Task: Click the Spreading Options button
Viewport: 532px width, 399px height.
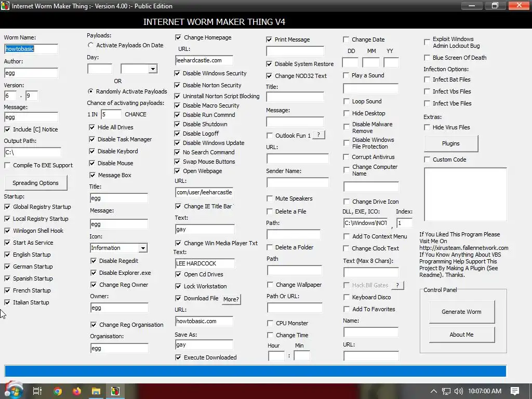Action: (36, 183)
